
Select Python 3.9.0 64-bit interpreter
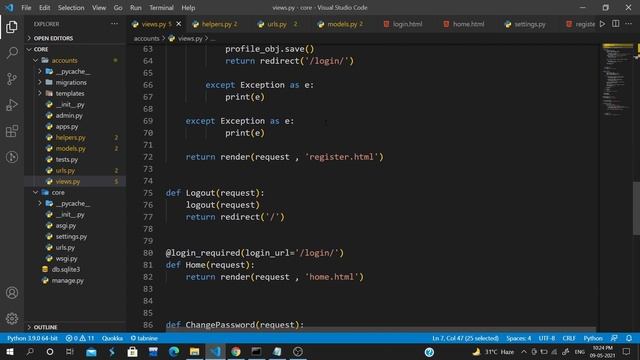point(32,338)
